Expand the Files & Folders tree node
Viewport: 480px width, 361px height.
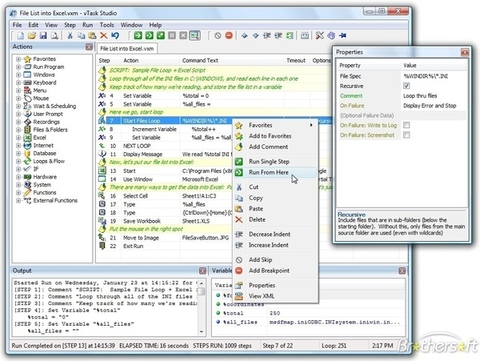pos(19,130)
